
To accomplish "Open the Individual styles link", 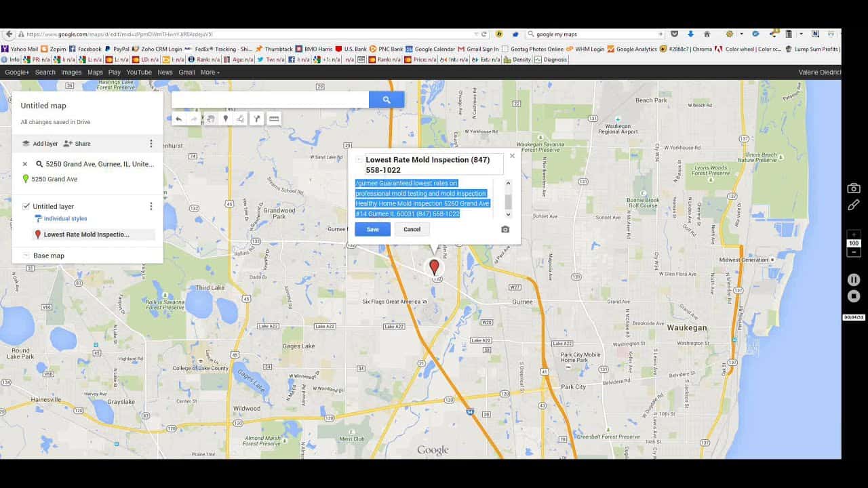I will coord(65,219).
